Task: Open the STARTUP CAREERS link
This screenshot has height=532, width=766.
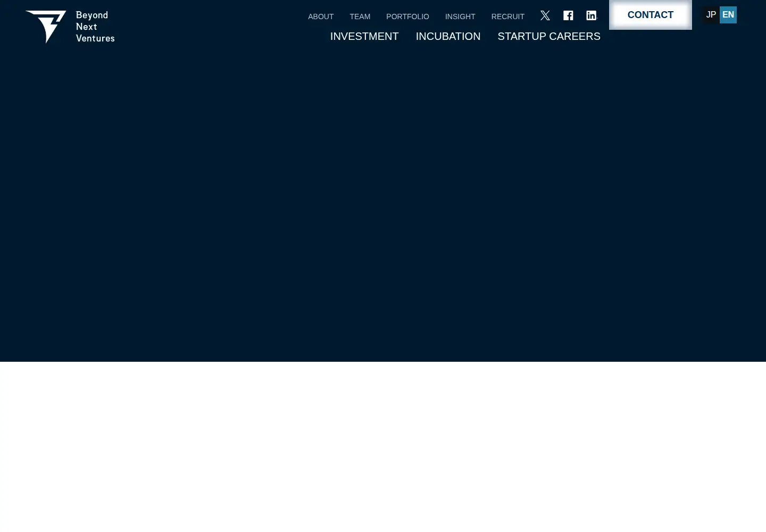Action: point(549,36)
